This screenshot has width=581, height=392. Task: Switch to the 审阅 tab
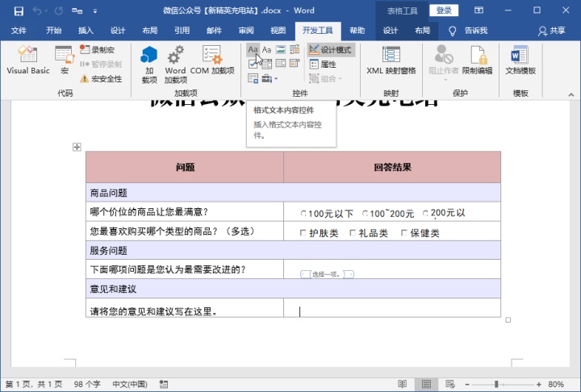pyautogui.click(x=246, y=31)
